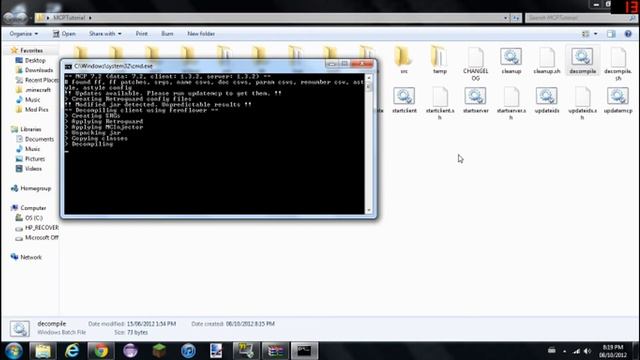Open the .minecraft favorite link
Viewport: 640px width, 360px height.
[33, 90]
